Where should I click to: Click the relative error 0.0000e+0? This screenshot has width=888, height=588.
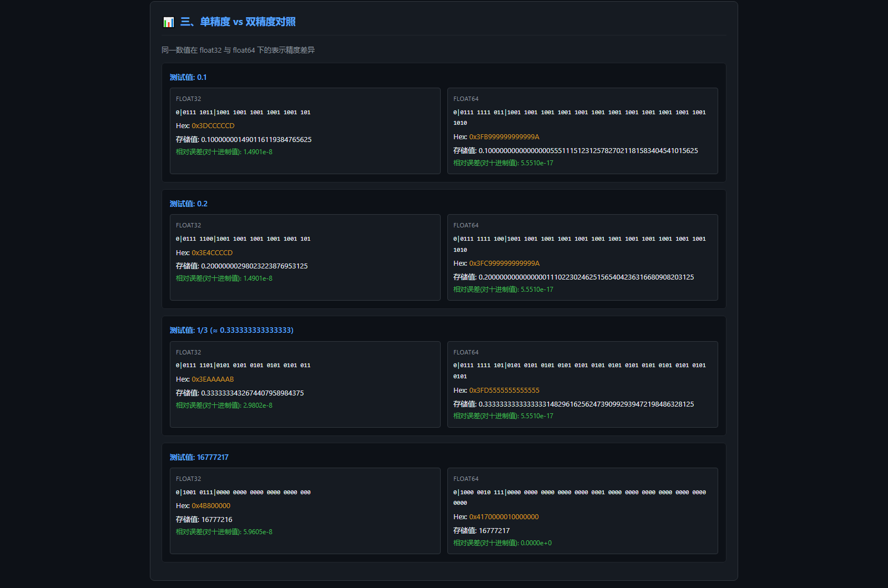click(536, 543)
